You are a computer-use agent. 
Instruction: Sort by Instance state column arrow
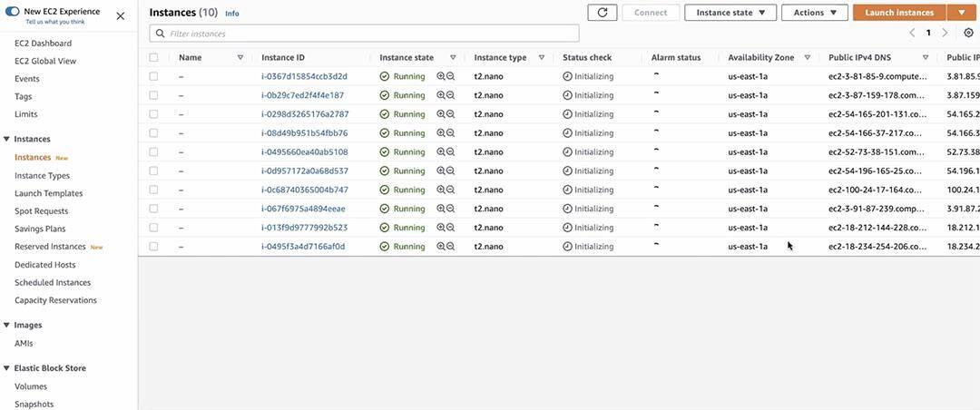click(453, 57)
